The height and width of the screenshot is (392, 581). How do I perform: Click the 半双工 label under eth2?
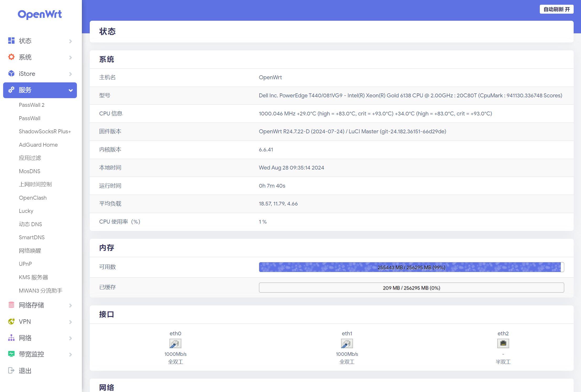click(503, 362)
